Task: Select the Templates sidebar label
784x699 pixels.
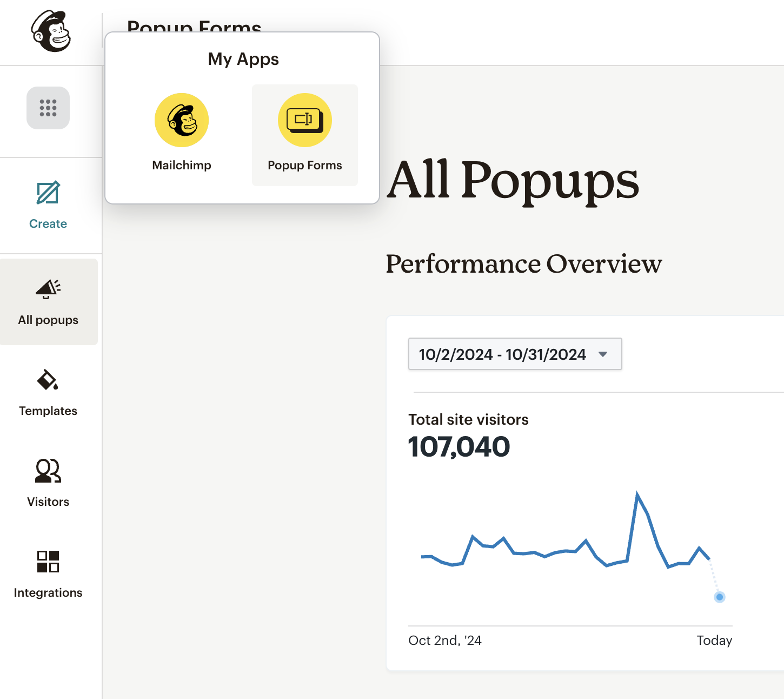Action: click(x=48, y=411)
